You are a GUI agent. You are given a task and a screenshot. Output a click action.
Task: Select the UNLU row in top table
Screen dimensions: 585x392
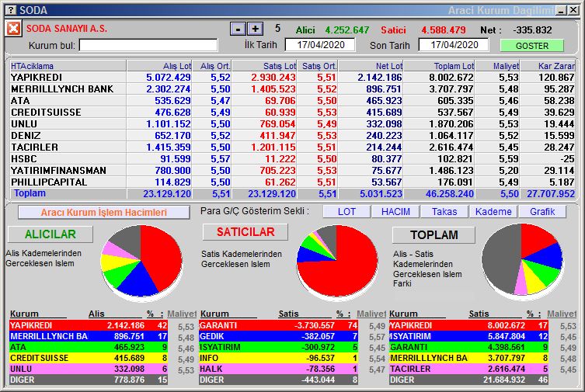(292, 123)
